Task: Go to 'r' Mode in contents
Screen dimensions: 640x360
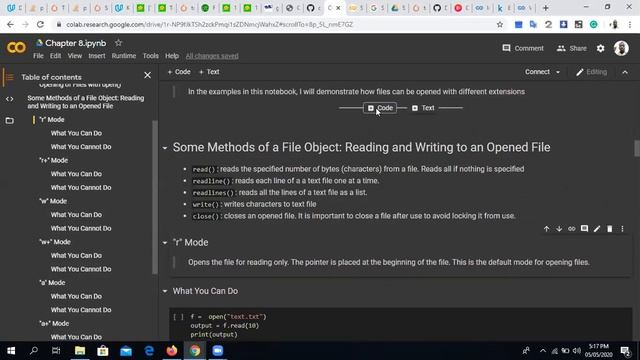Action: [x=52, y=120]
